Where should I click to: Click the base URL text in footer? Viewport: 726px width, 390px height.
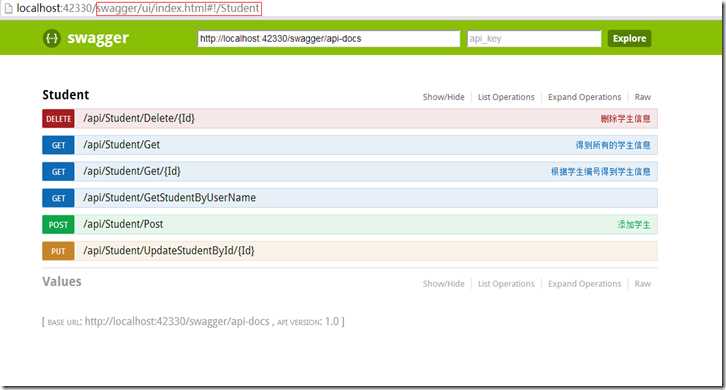pos(177,321)
